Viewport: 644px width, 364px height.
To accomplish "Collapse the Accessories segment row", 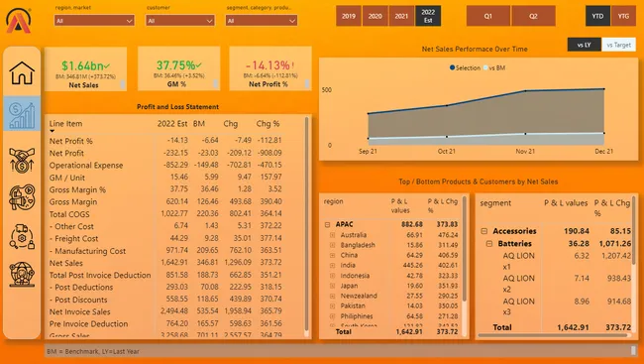I will click(484, 231).
